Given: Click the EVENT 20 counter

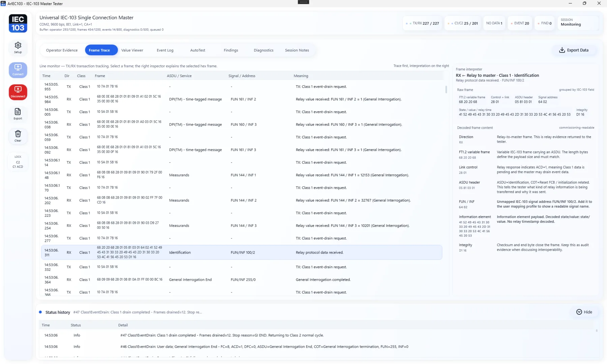Looking at the screenshot, I should pos(520,23).
